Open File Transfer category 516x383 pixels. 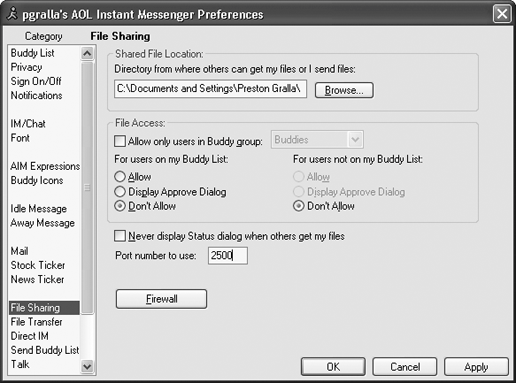(36, 322)
